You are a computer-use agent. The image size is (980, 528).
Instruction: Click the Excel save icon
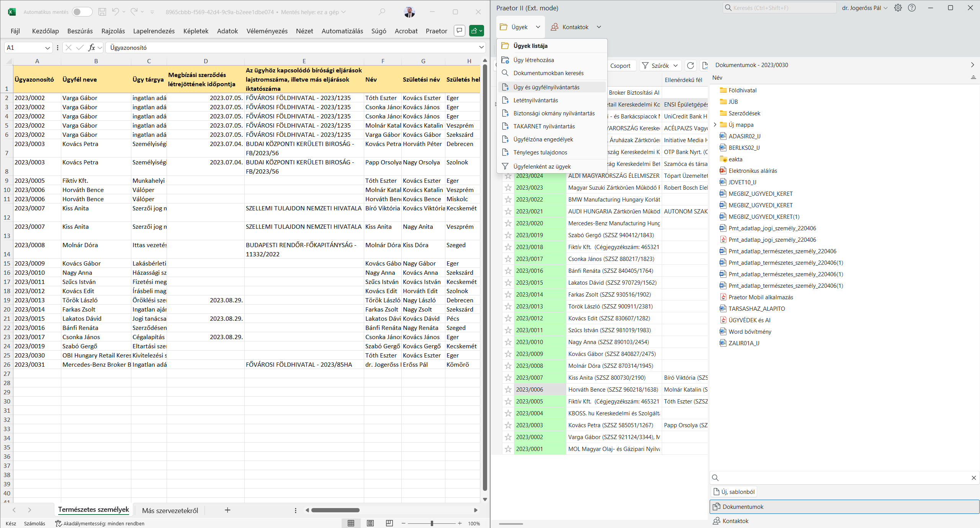tap(102, 12)
